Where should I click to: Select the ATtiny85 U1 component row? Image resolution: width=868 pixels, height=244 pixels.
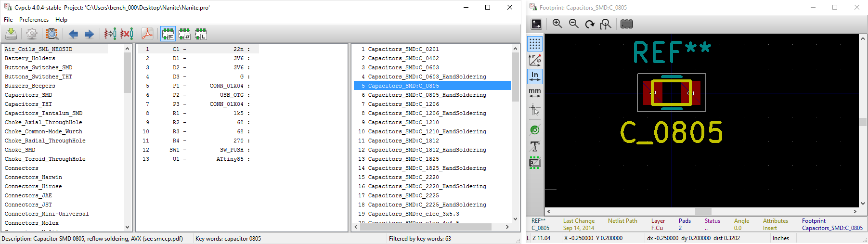[x=197, y=159]
